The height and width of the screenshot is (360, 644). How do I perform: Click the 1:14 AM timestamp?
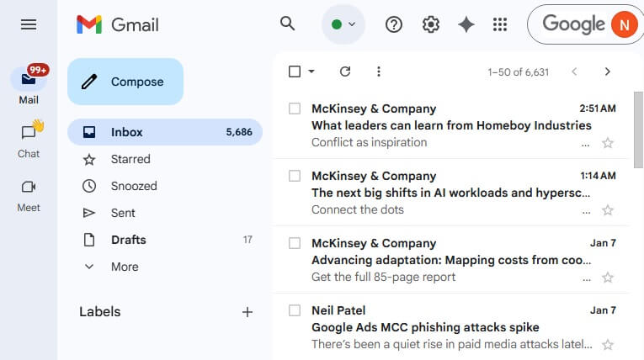click(598, 176)
